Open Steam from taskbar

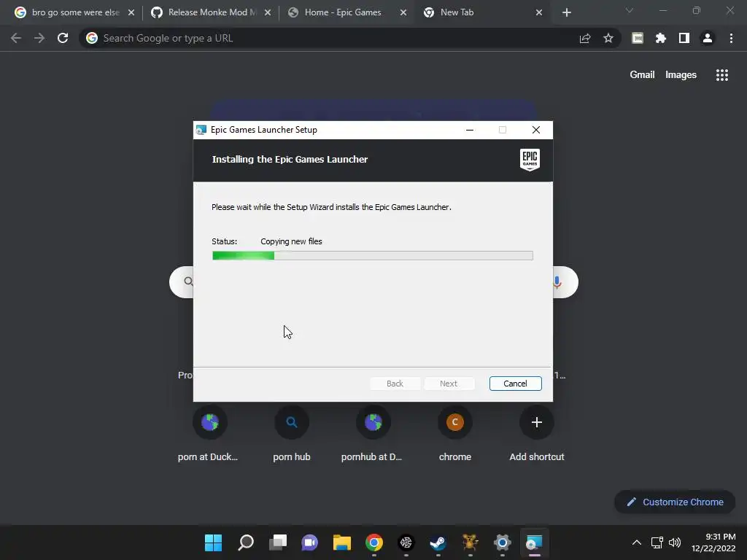click(x=438, y=542)
